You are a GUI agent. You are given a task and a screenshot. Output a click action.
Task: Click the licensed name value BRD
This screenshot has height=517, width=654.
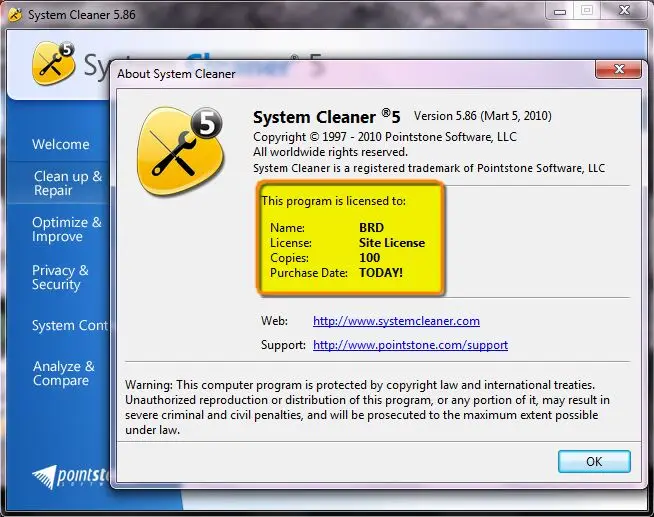371,228
